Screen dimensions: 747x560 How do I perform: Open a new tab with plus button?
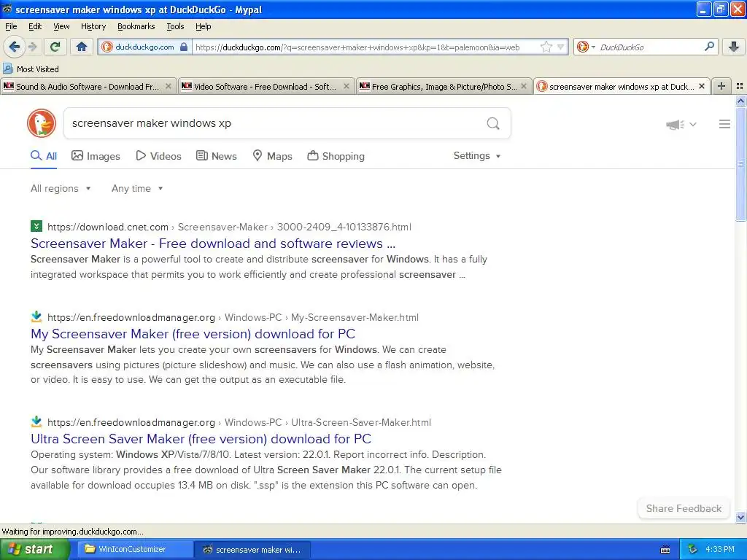pyautogui.click(x=721, y=86)
